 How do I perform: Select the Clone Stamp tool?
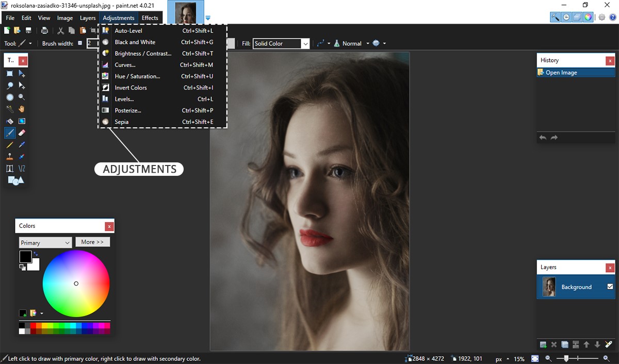point(9,156)
